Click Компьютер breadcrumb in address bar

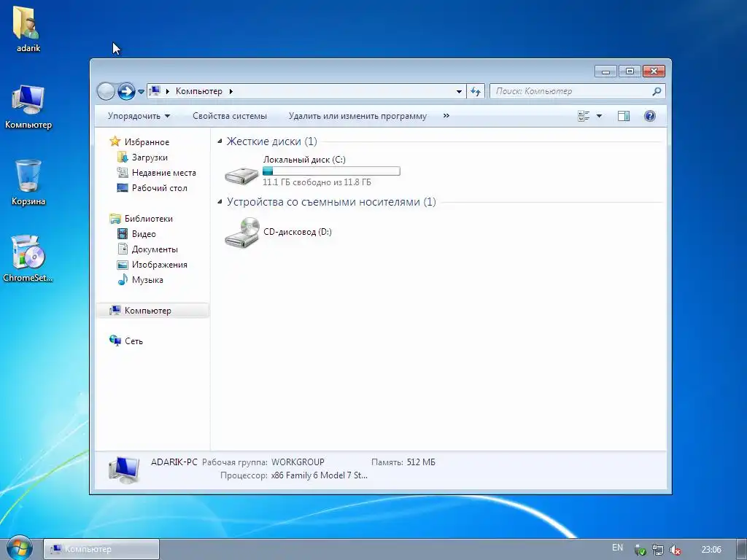tap(198, 91)
